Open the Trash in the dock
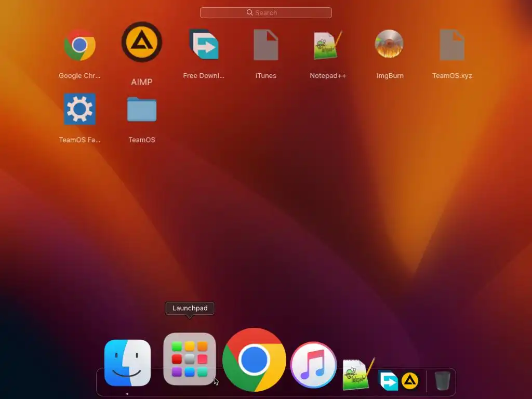Image resolution: width=532 pixels, height=399 pixels. (x=443, y=381)
